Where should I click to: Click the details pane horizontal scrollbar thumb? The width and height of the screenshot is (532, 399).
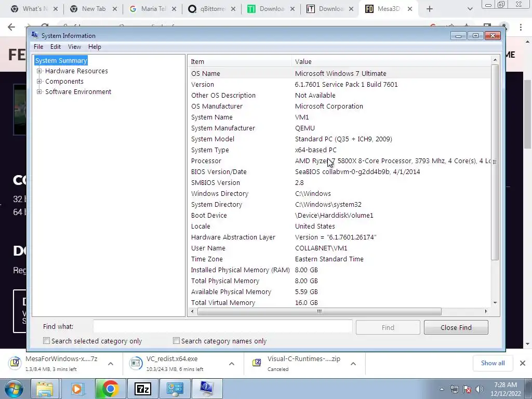pyautogui.click(x=320, y=312)
